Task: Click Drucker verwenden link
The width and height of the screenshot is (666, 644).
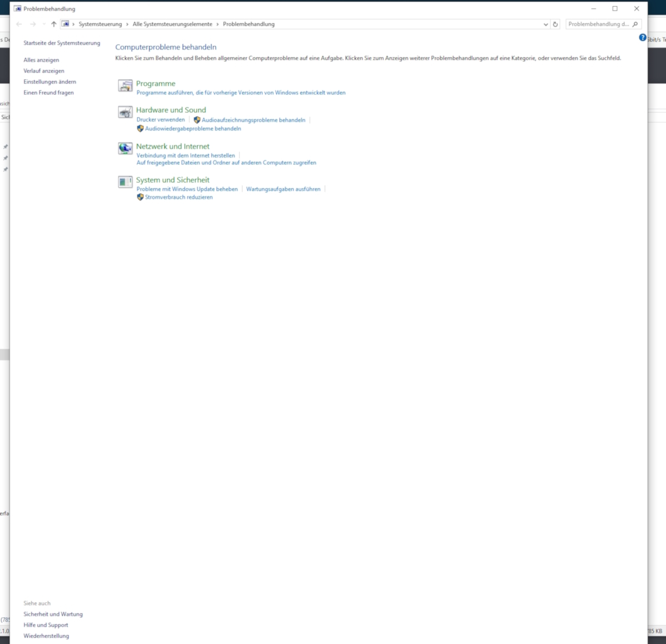Action: click(160, 120)
